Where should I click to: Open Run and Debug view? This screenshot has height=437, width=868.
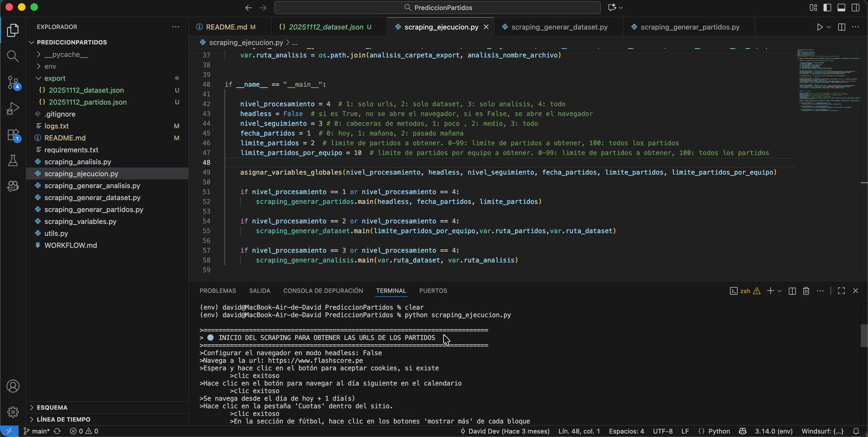tap(13, 108)
